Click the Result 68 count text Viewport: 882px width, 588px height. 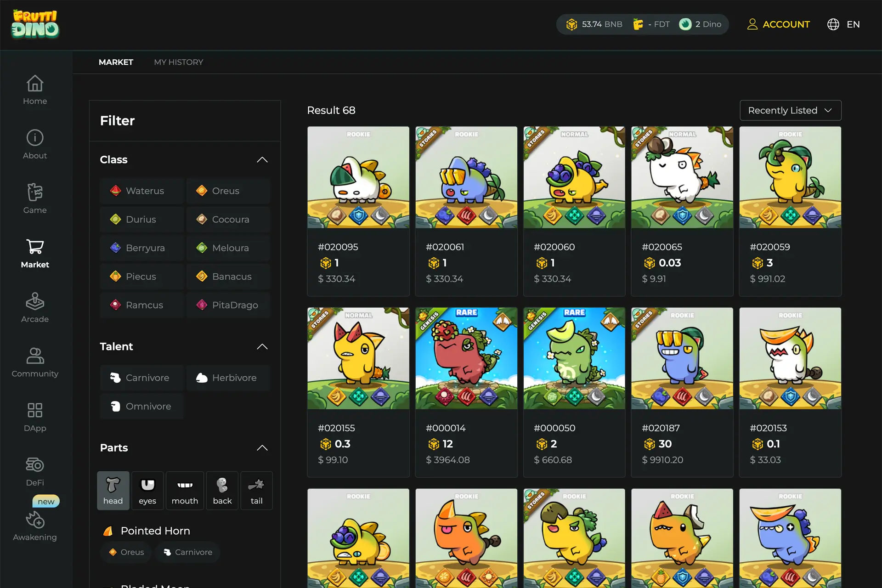point(331,110)
